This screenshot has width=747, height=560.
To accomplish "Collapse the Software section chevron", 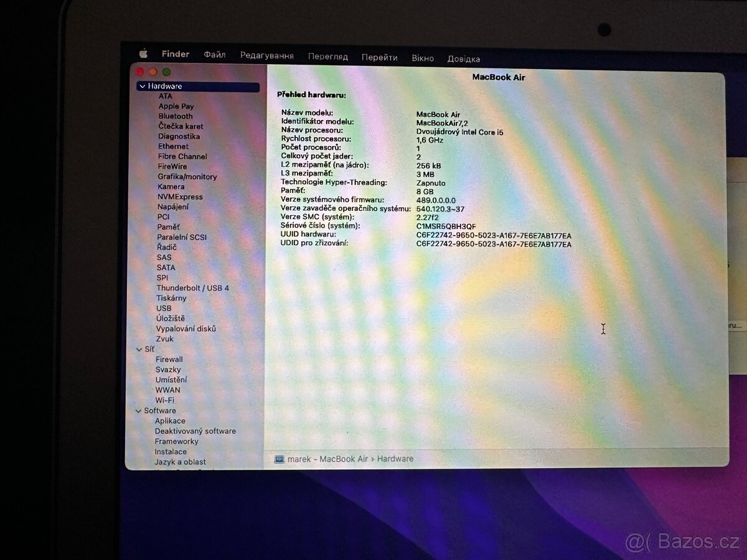I will point(138,411).
